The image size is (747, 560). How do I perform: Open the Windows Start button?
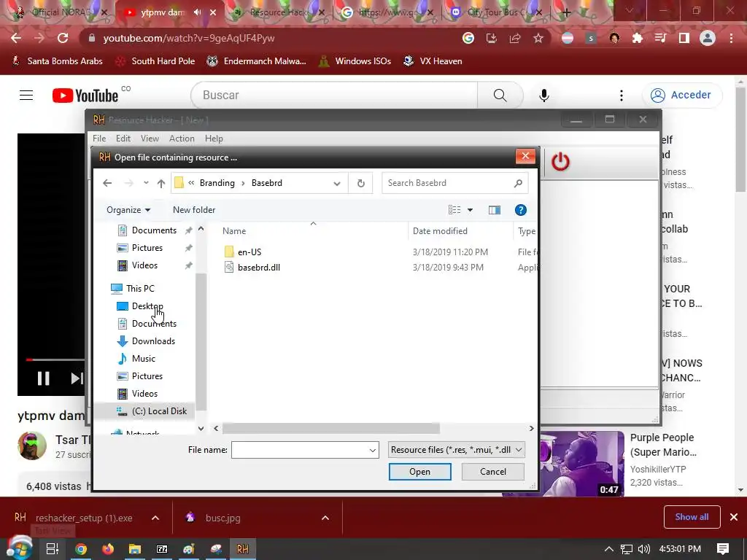(x=18, y=548)
